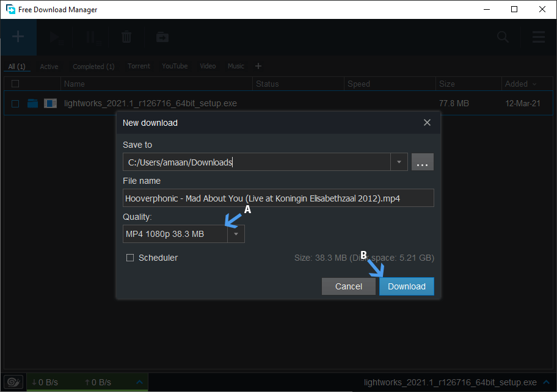This screenshot has height=392, width=557.
Task: Expand bottom panel chevron near lightworks filename
Action: (x=546, y=382)
